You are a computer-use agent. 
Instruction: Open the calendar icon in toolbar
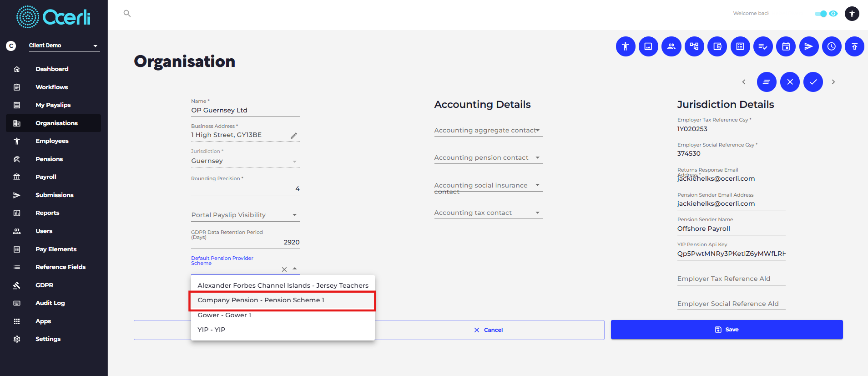click(786, 46)
